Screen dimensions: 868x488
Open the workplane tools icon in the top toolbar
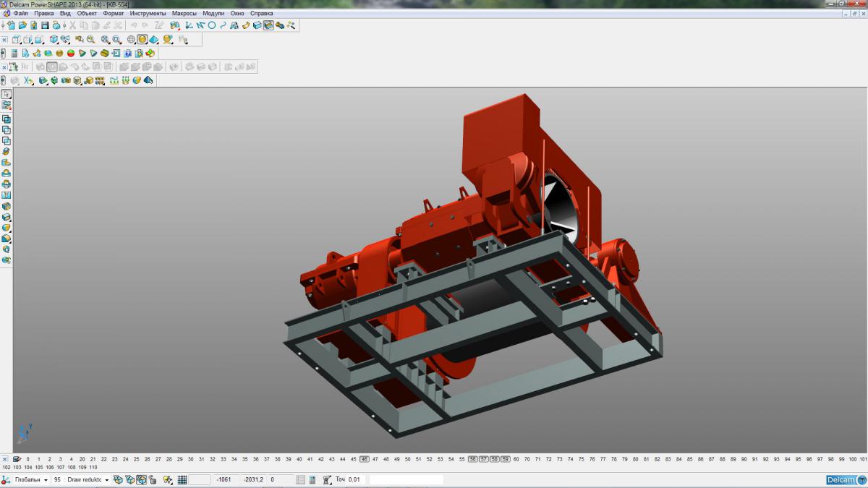(188, 25)
